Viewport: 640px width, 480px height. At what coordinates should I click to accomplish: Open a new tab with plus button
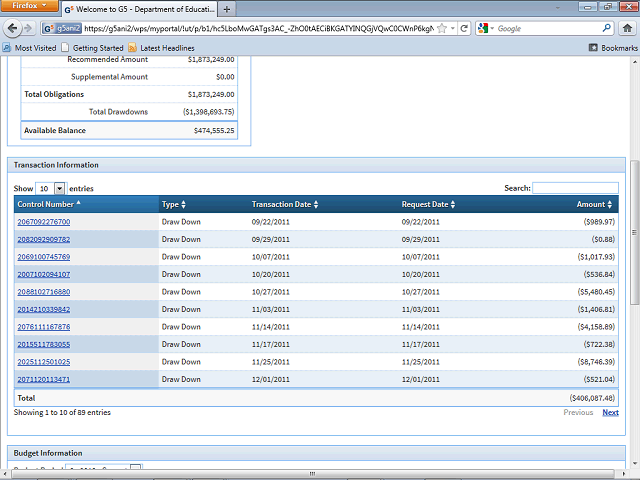coord(227,9)
